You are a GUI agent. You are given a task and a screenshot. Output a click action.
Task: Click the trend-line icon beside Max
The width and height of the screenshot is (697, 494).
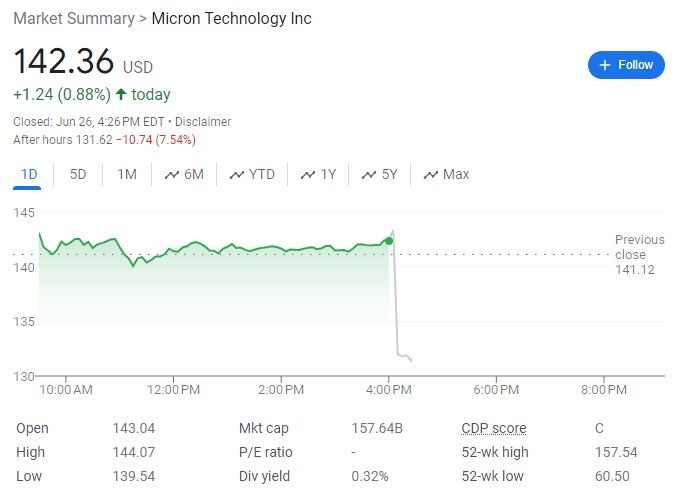(x=431, y=175)
